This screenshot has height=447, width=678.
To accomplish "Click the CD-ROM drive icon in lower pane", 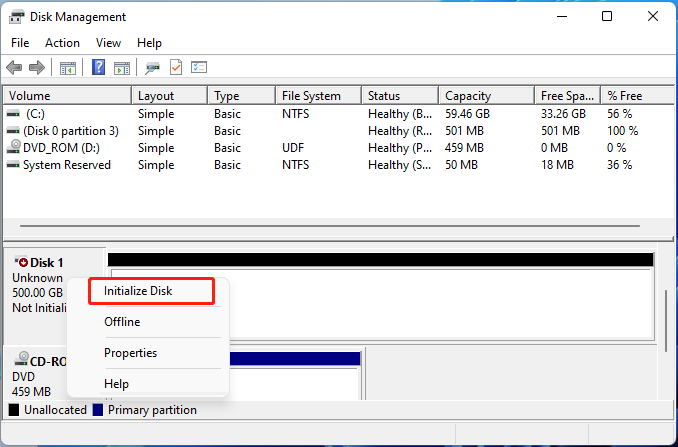I will pos(22,359).
